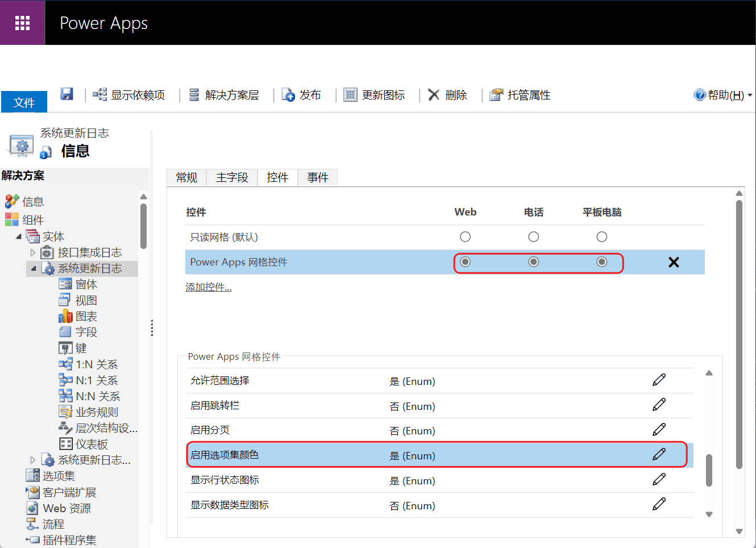The height and width of the screenshot is (548, 756).
Task: Select 电话 radio for 只读网格 (默认)
Action: (534, 236)
